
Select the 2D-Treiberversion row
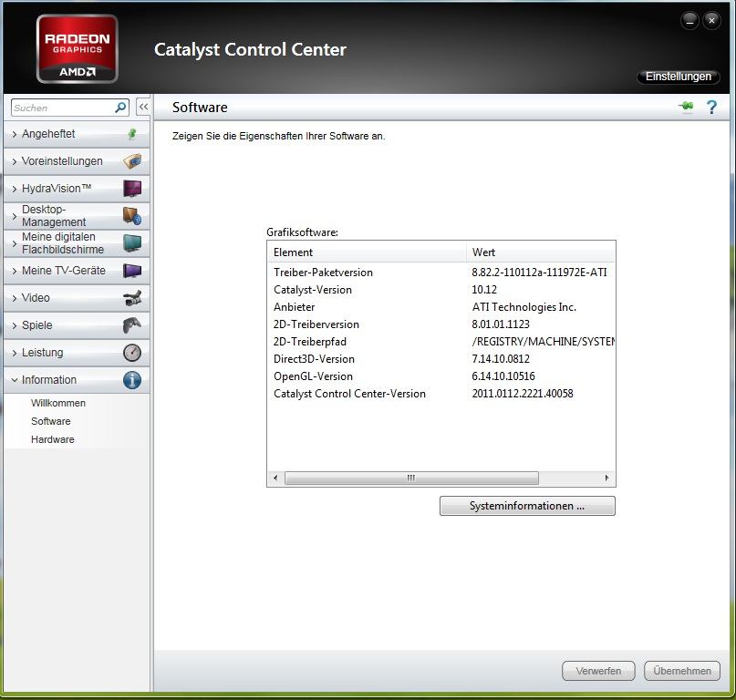pos(441,324)
